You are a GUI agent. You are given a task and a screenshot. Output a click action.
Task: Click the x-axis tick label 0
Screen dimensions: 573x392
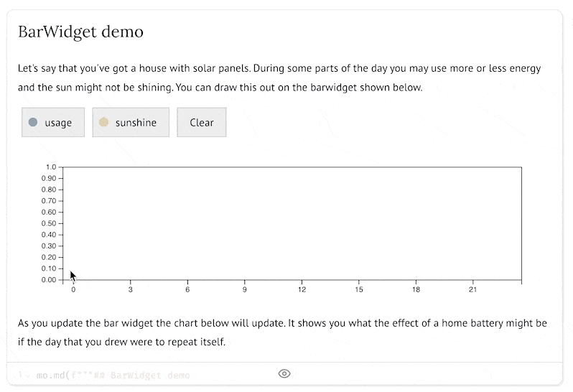73,290
